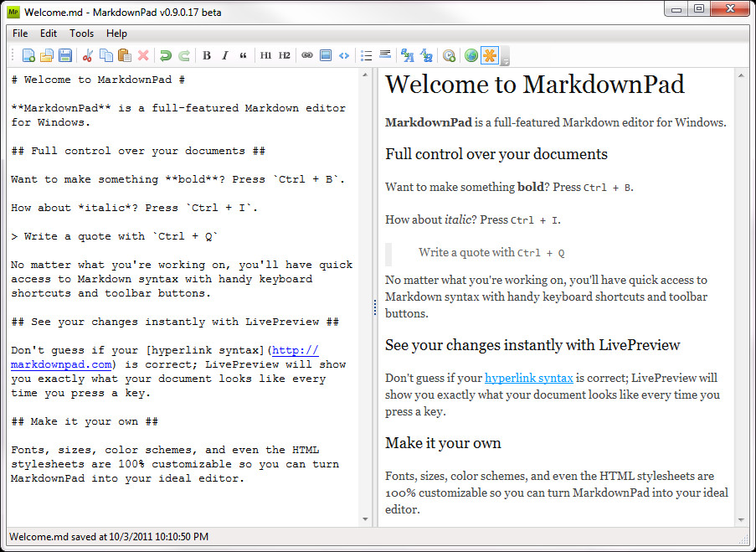Screen dimensions: 756x552
Task: Insert a Heading 1 with the H1 icon
Action: pyautogui.click(x=265, y=55)
